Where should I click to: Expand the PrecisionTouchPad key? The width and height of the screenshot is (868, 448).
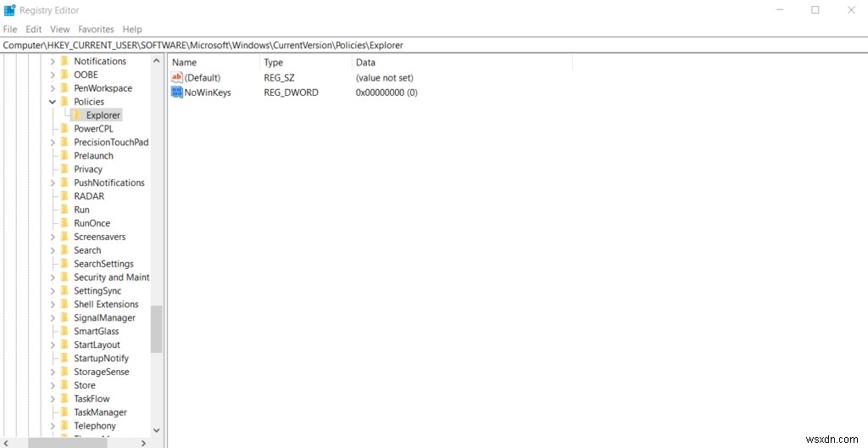point(52,142)
